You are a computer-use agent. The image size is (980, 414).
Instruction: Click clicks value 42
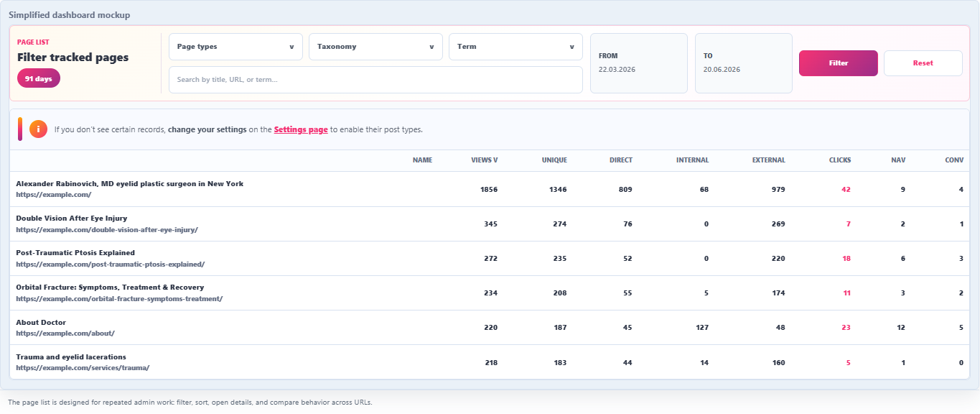846,190
